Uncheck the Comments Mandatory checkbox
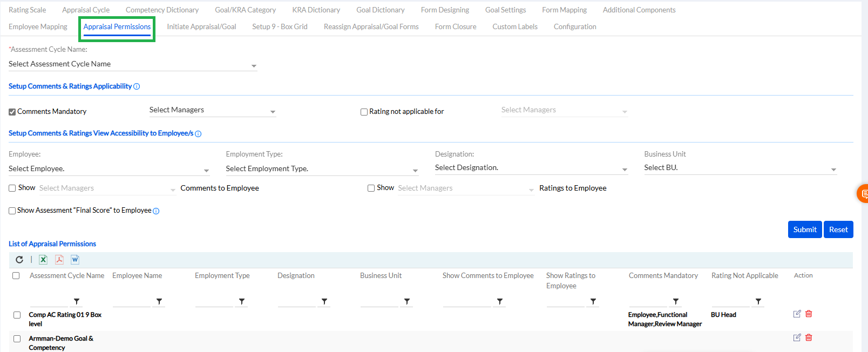The width and height of the screenshot is (868, 352). point(12,112)
